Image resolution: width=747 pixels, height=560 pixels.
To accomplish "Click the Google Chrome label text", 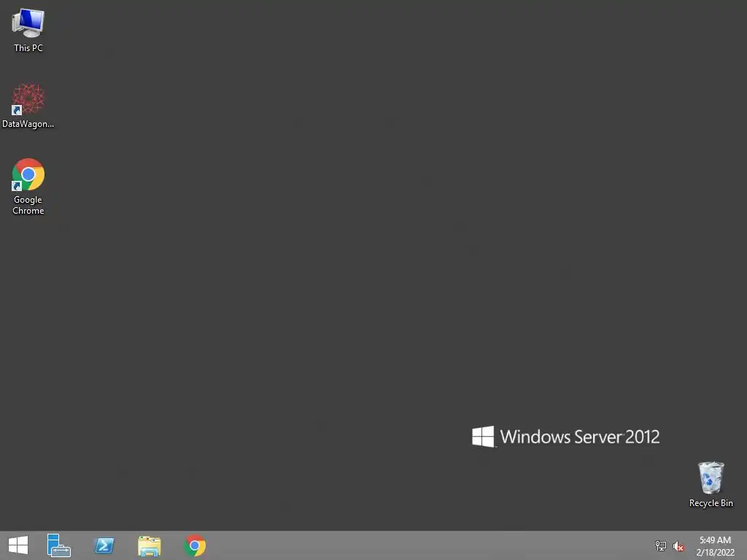I will [28, 205].
